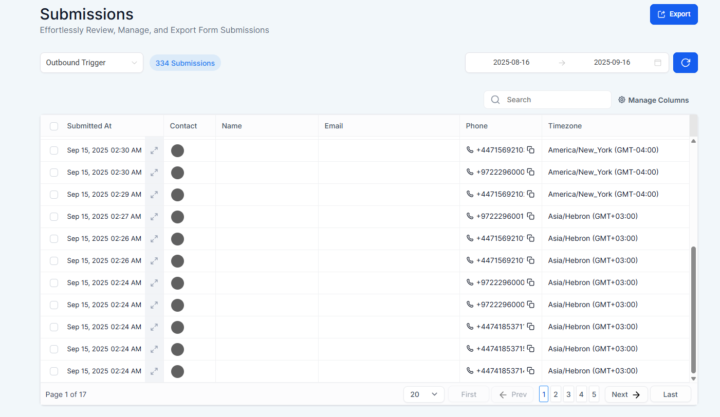This screenshot has height=417, width=720.
Task: Refresh submissions with the blue reload button
Action: (685, 62)
